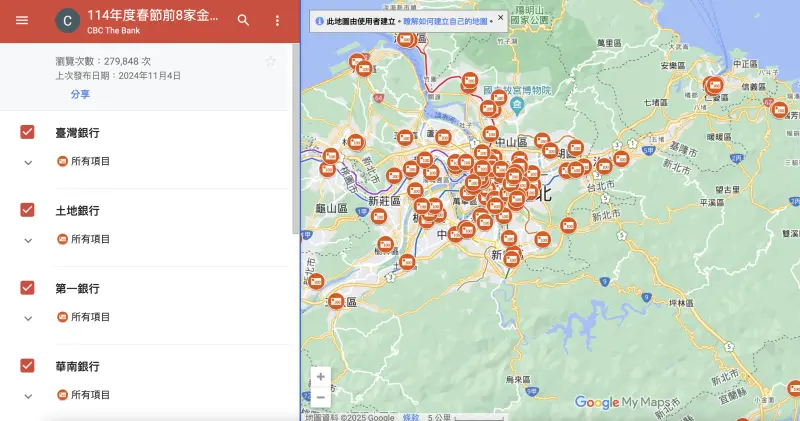Click the CBC The Bank avatar icon
The width and height of the screenshot is (800, 421).
click(x=67, y=21)
